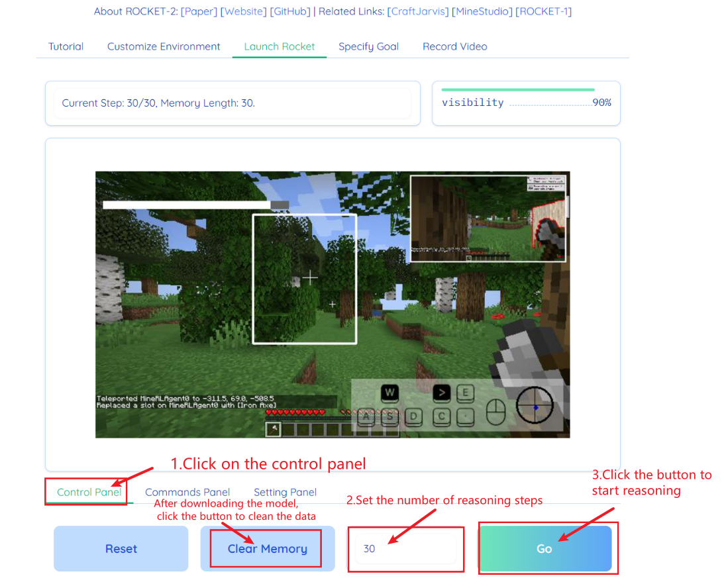Click the Clear Memory button
Viewport: 726px width, 588px height.
pyautogui.click(x=267, y=549)
